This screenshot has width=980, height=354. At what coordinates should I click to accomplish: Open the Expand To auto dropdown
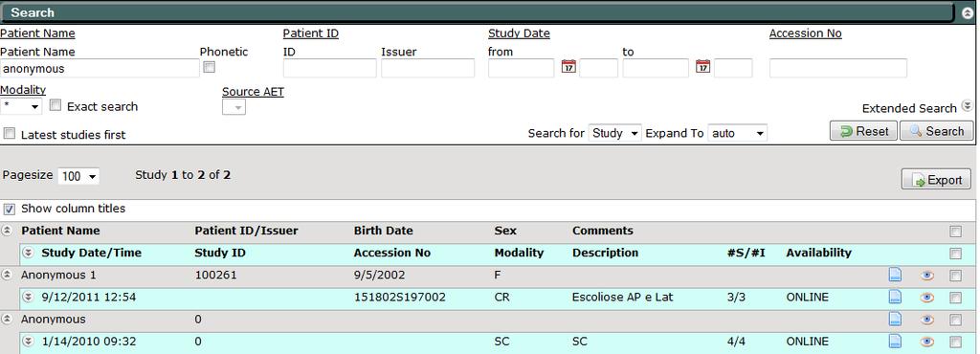[x=738, y=133]
